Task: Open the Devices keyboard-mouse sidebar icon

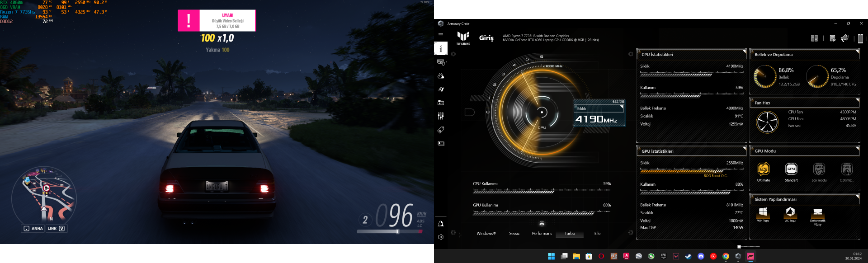Action: coord(441,62)
